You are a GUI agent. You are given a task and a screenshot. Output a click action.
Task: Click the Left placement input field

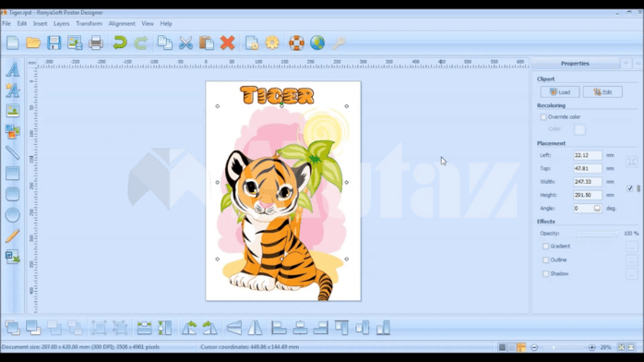588,155
